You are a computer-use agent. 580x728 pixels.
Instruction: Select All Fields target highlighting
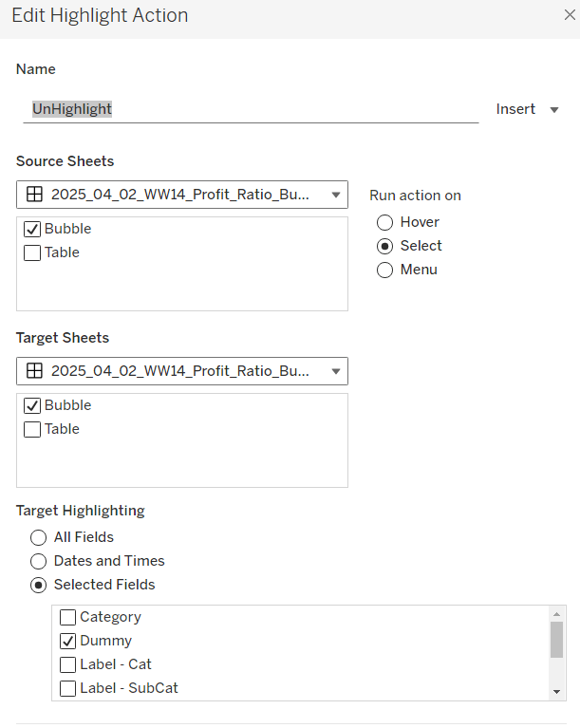pyautogui.click(x=39, y=537)
